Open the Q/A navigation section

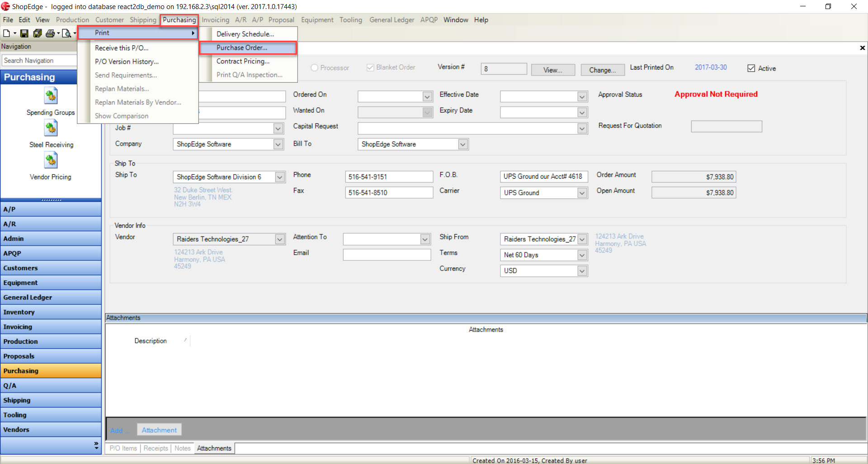click(51, 386)
